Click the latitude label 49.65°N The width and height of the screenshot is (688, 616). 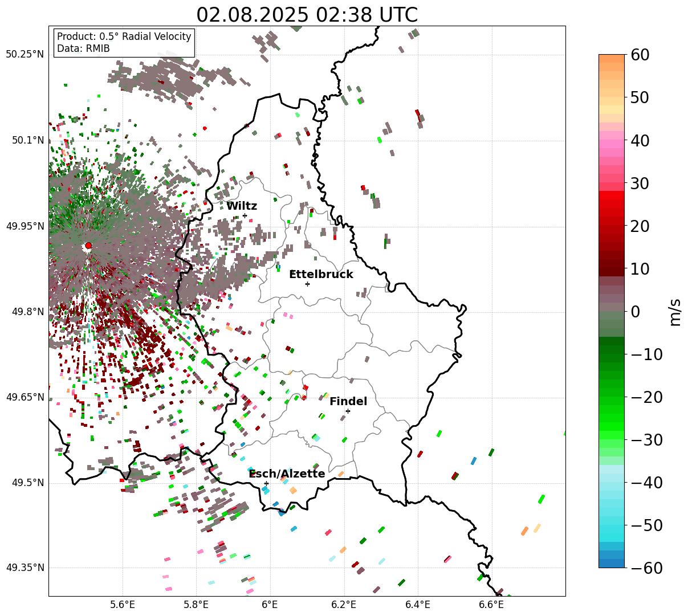tap(25, 397)
